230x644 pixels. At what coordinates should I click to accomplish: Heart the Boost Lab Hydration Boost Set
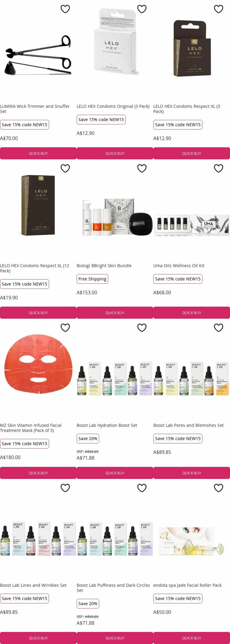tap(142, 328)
